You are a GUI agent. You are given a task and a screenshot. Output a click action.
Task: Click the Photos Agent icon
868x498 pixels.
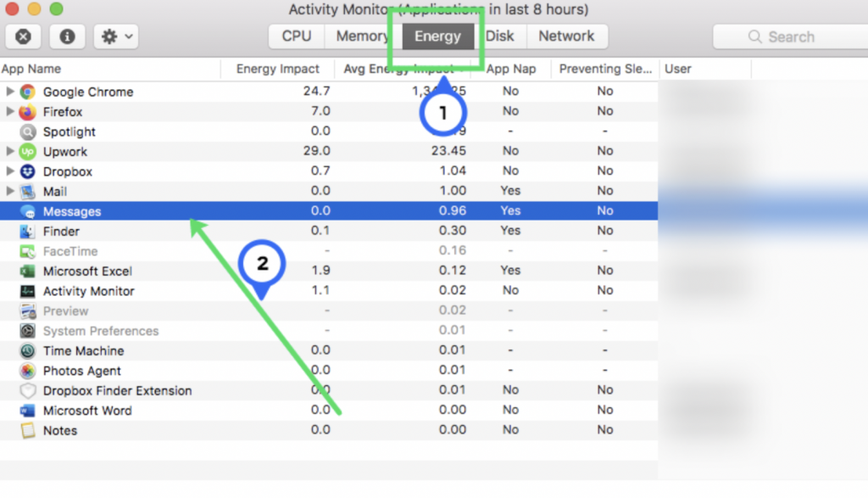tap(27, 371)
